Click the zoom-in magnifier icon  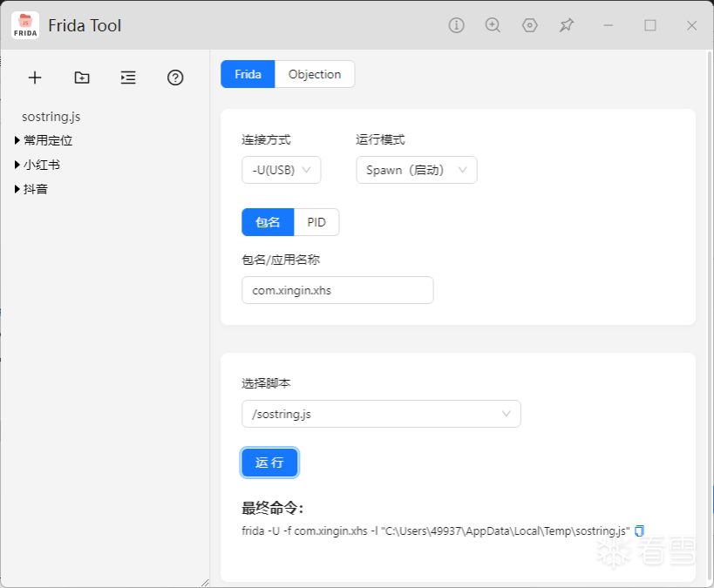pyautogui.click(x=493, y=25)
